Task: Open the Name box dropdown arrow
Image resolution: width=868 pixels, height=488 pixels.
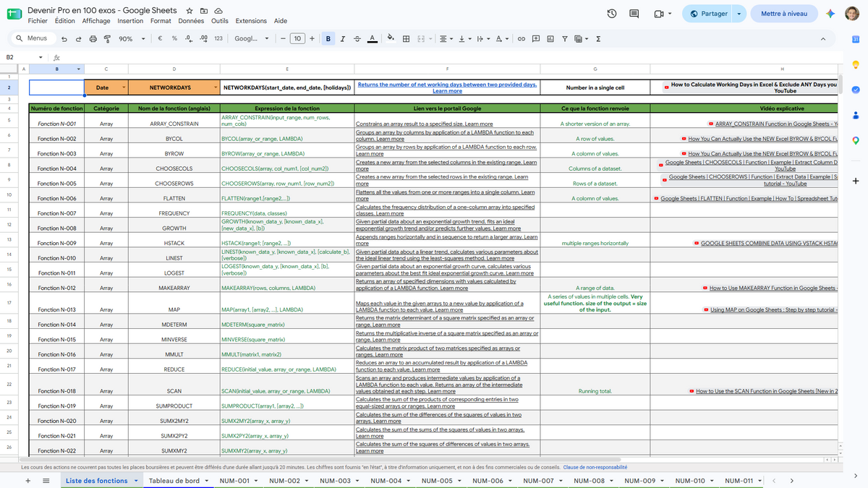Action: (x=41, y=57)
